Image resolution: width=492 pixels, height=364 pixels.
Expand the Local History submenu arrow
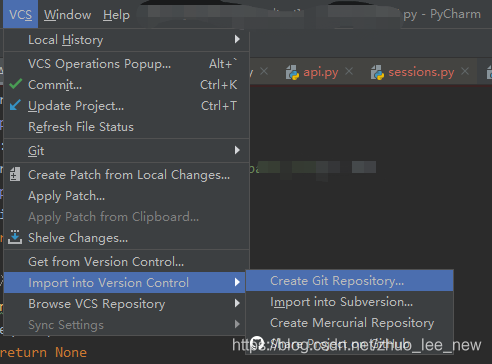[x=237, y=39]
